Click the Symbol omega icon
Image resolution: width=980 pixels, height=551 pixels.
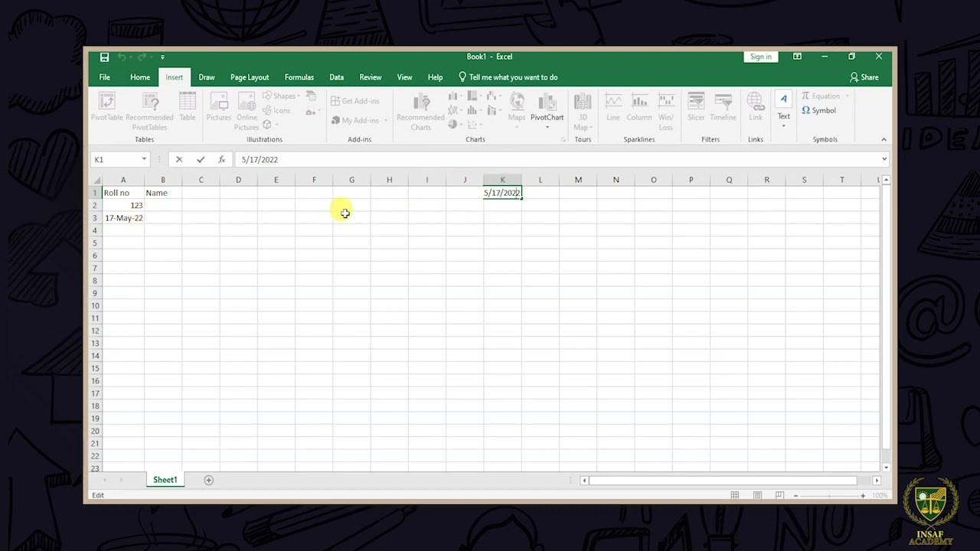tap(806, 110)
